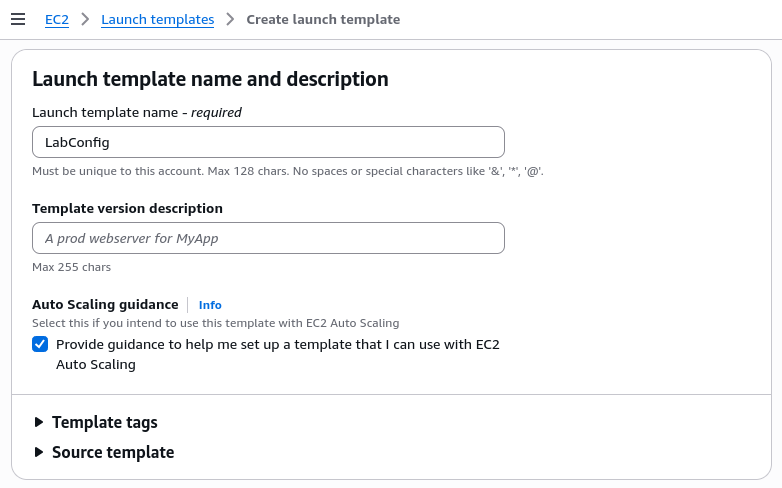The height and width of the screenshot is (488, 782).
Task: Click the chevron separator after EC2
Action: pyautogui.click(x=85, y=20)
